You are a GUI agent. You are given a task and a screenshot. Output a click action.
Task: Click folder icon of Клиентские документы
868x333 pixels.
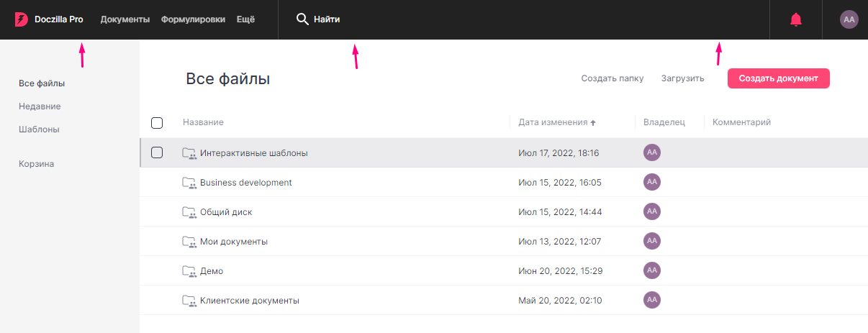point(189,301)
